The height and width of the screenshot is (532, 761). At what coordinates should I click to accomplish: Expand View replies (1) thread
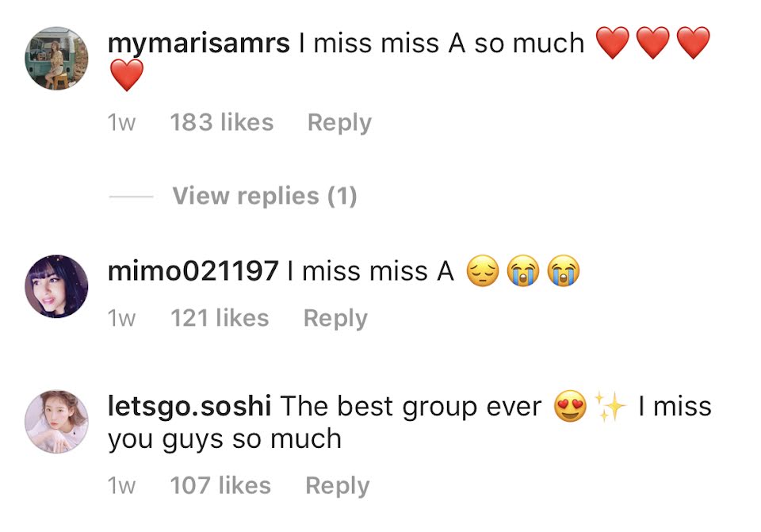point(265,196)
